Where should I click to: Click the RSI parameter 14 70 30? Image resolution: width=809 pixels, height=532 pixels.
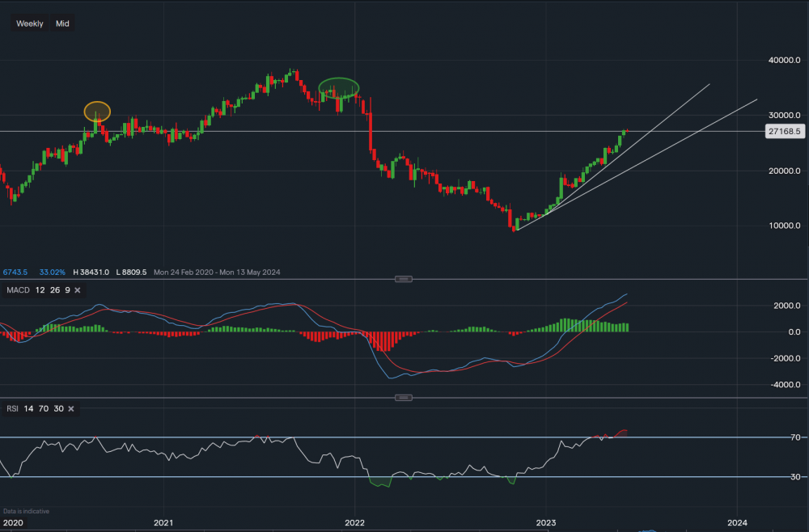(42, 408)
